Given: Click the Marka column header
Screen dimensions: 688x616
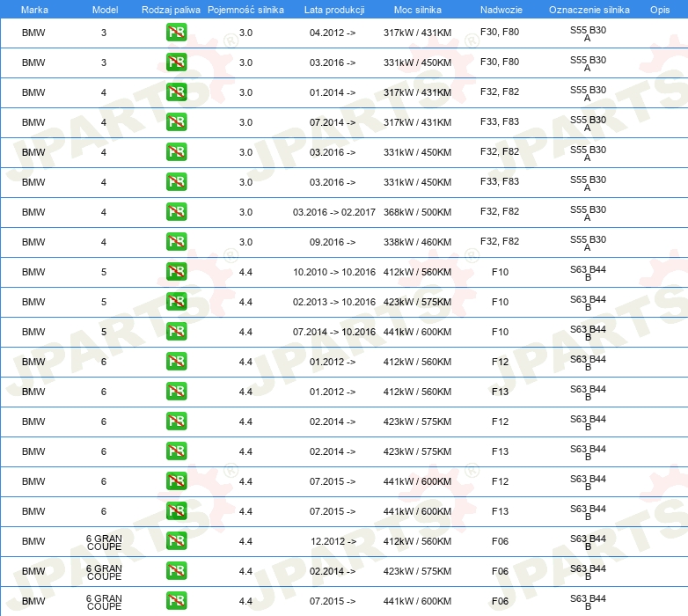Looking at the screenshot, I should [34, 10].
